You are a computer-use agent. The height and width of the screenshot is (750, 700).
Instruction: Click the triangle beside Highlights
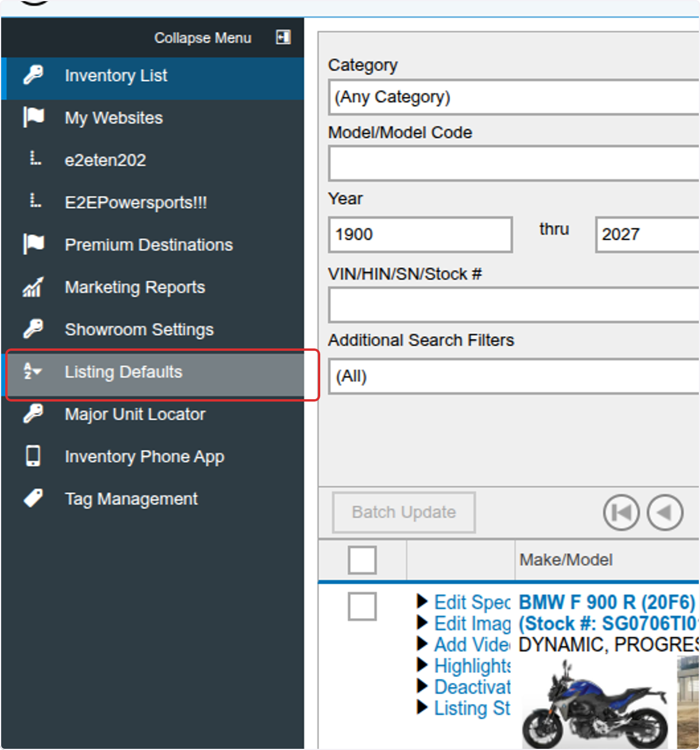click(x=423, y=664)
